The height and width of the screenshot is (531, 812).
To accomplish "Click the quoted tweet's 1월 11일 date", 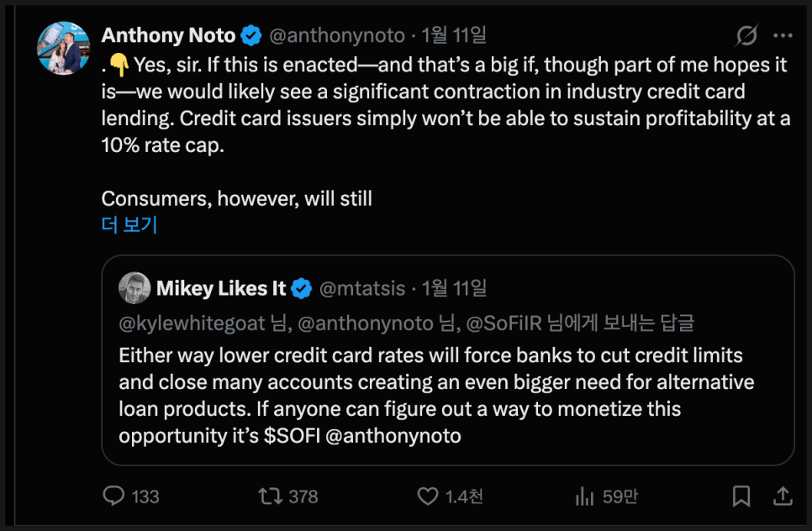I will pyautogui.click(x=454, y=288).
